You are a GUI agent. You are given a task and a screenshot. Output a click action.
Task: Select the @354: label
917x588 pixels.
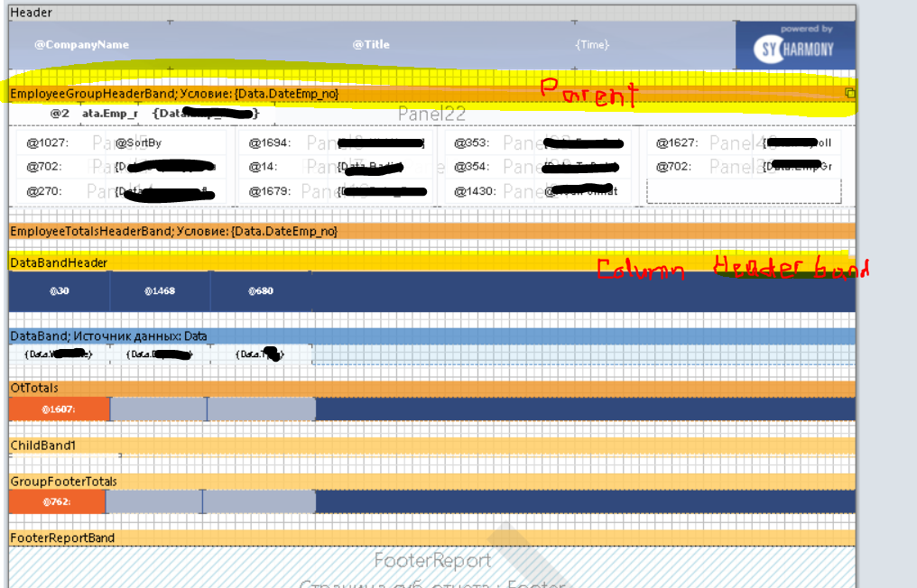pos(471,167)
